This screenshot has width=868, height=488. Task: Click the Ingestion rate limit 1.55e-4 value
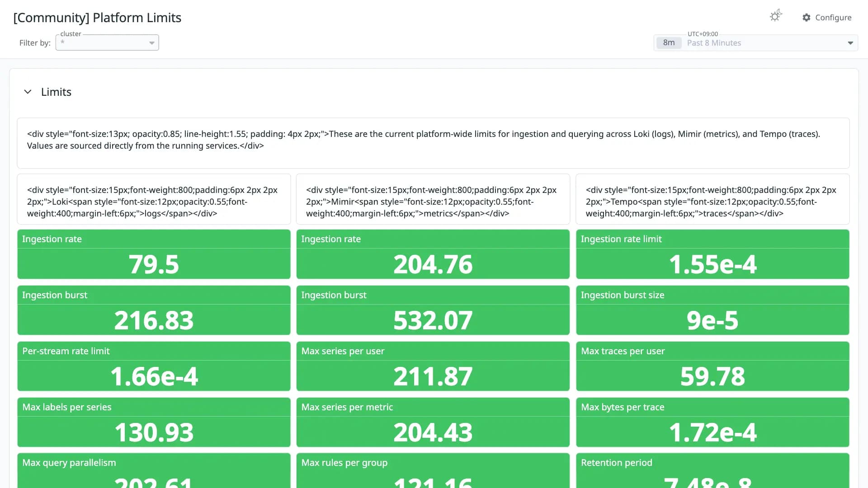click(x=712, y=264)
